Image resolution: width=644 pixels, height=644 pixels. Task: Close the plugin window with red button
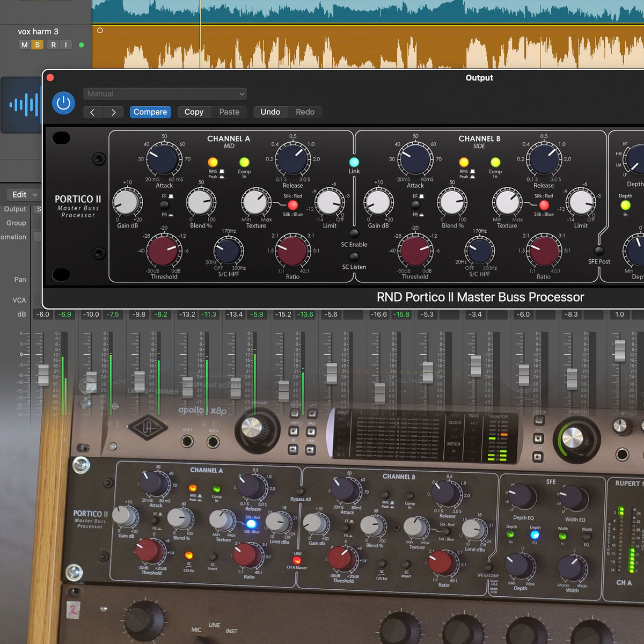tap(50, 78)
